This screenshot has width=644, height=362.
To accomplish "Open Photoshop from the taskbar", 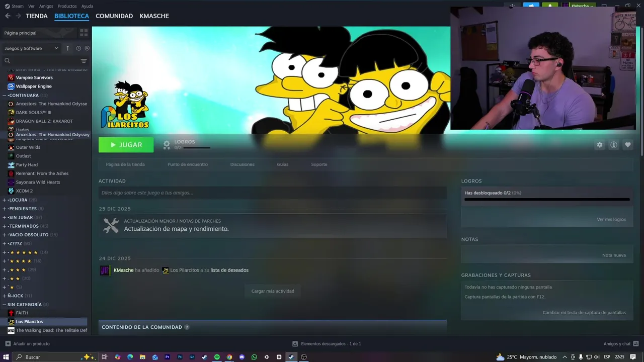I will pyautogui.click(x=180, y=357).
